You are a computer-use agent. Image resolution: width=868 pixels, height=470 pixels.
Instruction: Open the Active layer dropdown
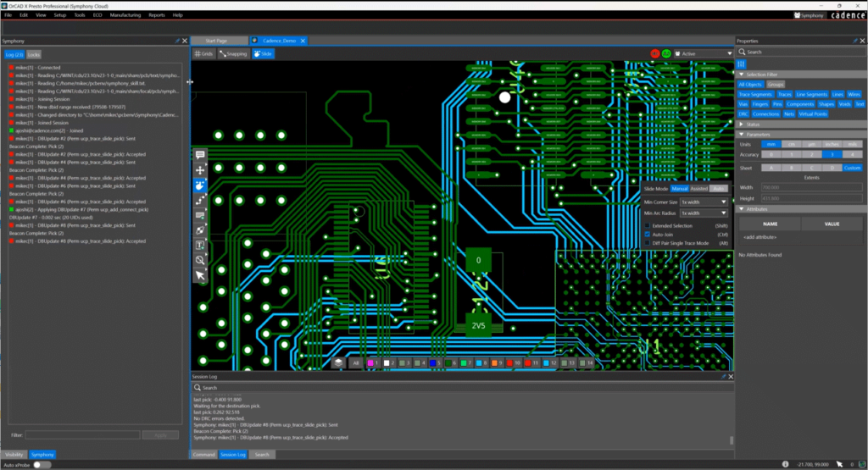703,53
